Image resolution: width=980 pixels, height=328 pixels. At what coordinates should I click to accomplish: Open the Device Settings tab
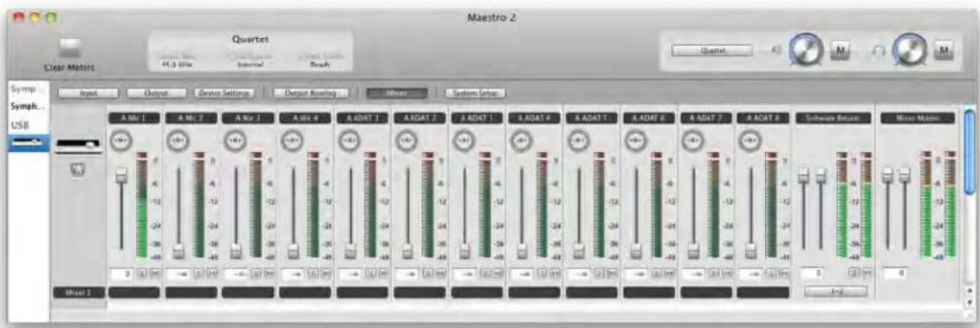(224, 93)
